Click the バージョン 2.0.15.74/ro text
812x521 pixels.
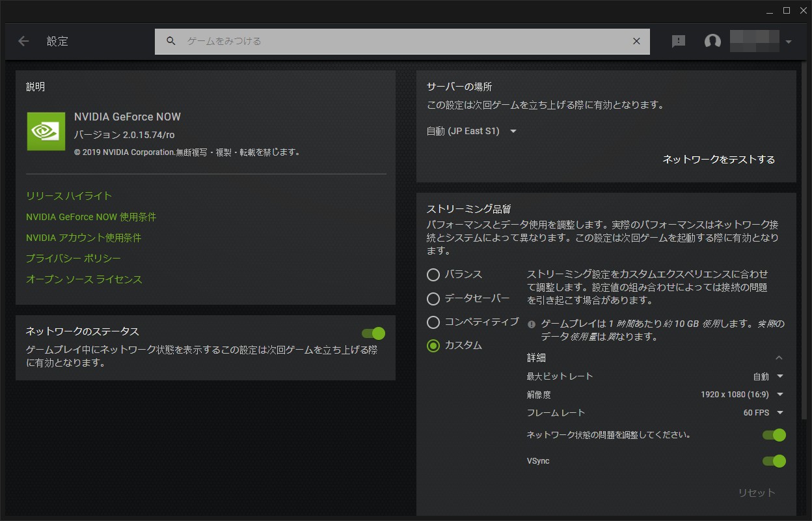(x=124, y=135)
